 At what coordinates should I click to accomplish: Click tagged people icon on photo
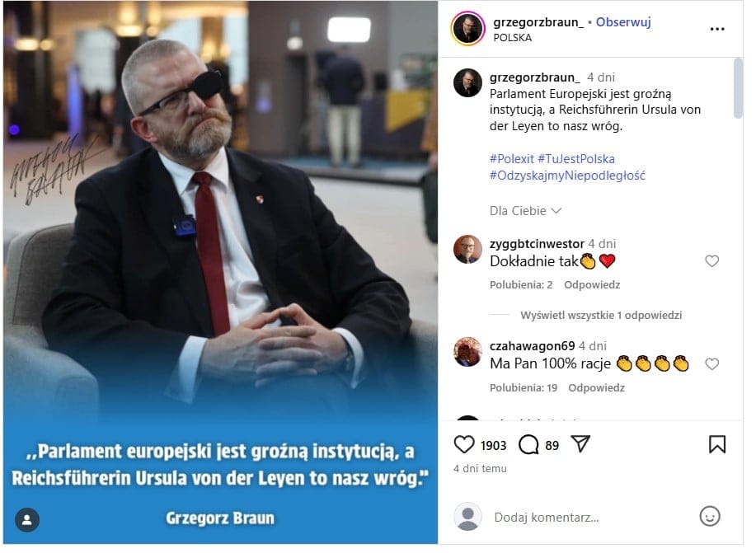[27, 520]
